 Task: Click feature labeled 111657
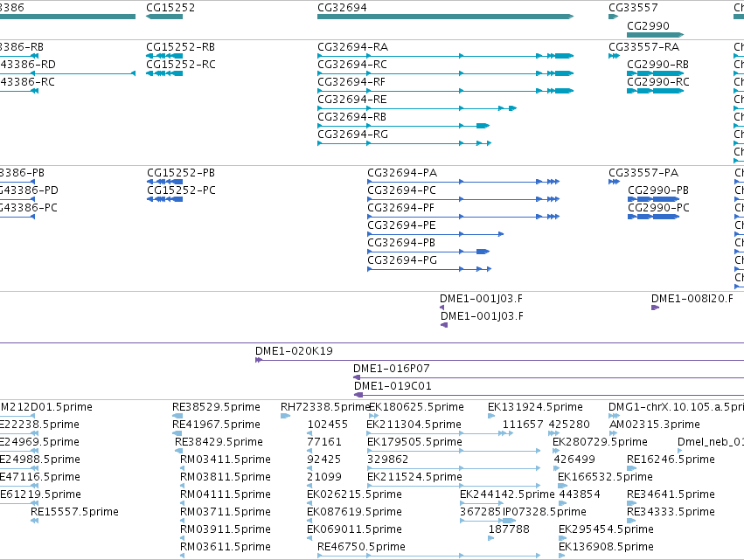click(523, 425)
